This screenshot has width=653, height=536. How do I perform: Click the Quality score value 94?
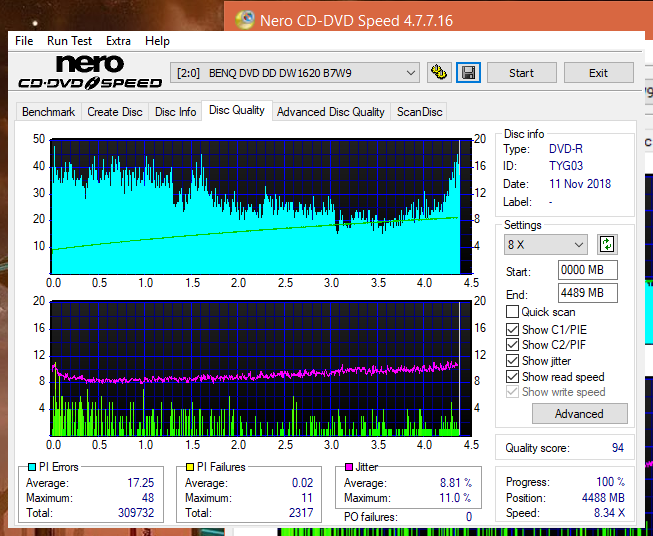(x=618, y=448)
